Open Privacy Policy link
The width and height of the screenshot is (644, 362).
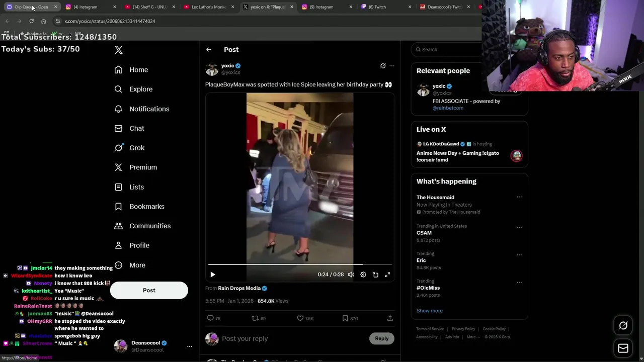tap(463, 329)
